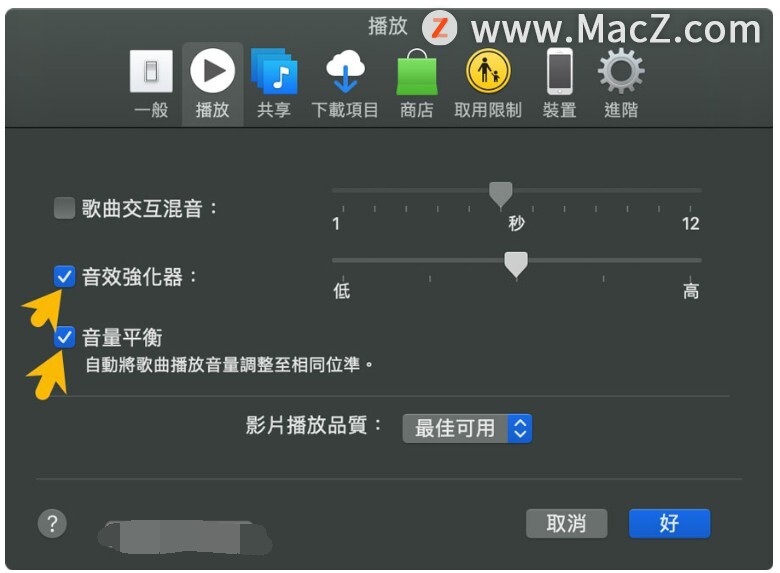Click the sound enhancer 低-高 slider thumb
This screenshot has height=573, width=780.
pyautogui.click(x=516, y=264)
